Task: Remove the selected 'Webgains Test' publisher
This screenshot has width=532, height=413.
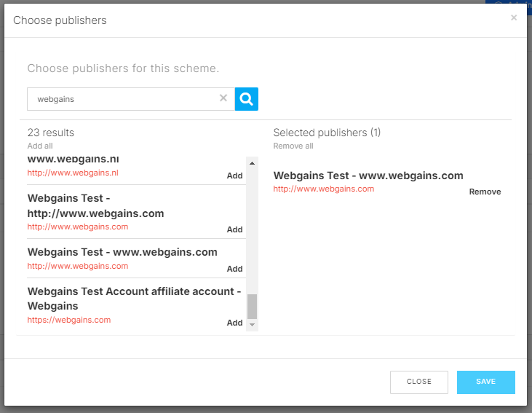Action: [x=485, y=192]
